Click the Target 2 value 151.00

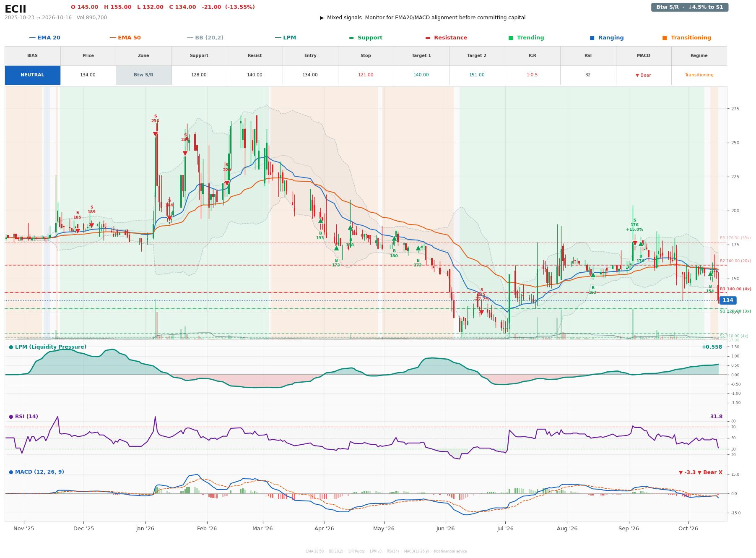477,75
